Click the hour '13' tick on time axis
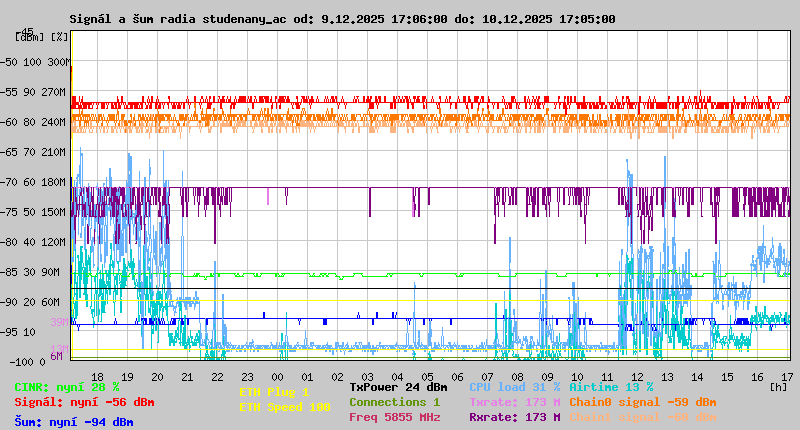Viewport: 800px width, 430px height. coord(667,377)
